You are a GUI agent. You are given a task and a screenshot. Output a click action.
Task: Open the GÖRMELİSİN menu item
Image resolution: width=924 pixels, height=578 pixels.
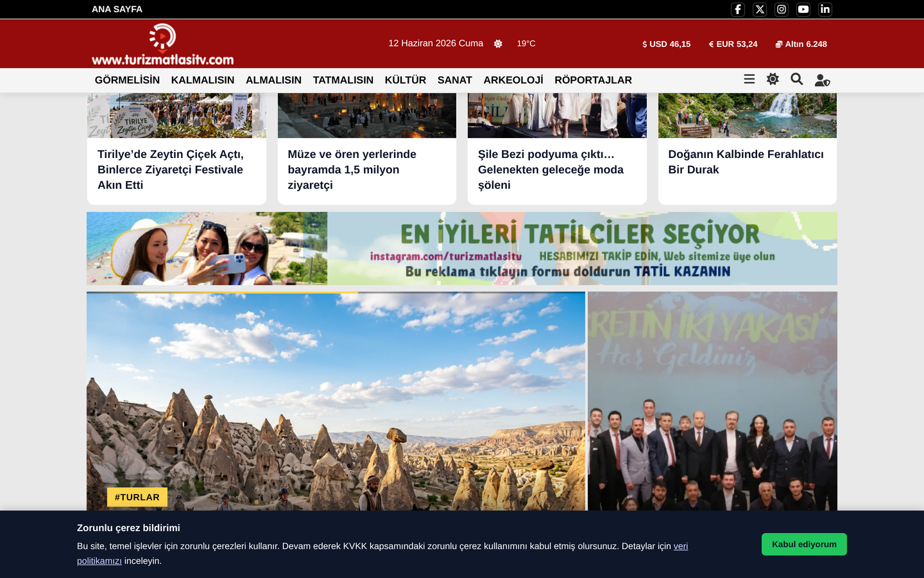127,80
